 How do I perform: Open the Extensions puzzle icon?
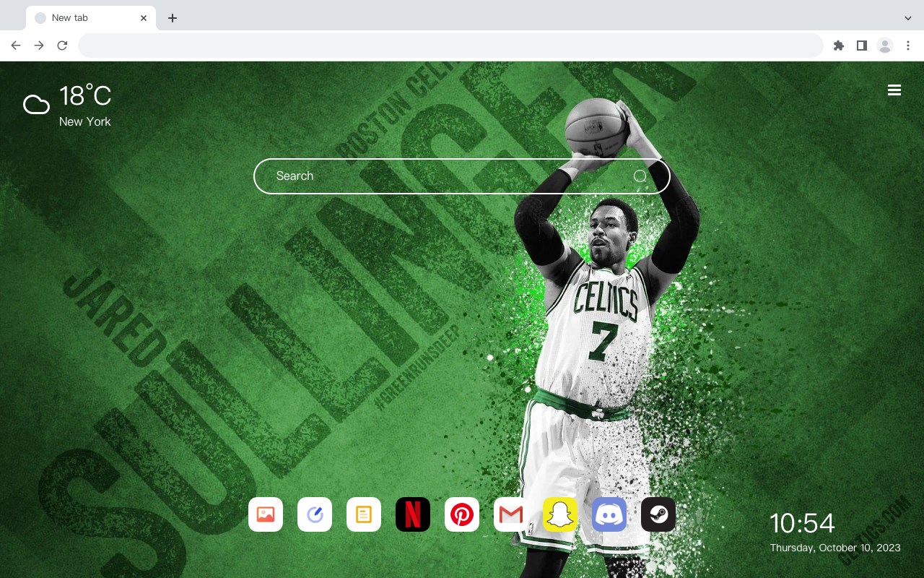[x=838, y=46]
